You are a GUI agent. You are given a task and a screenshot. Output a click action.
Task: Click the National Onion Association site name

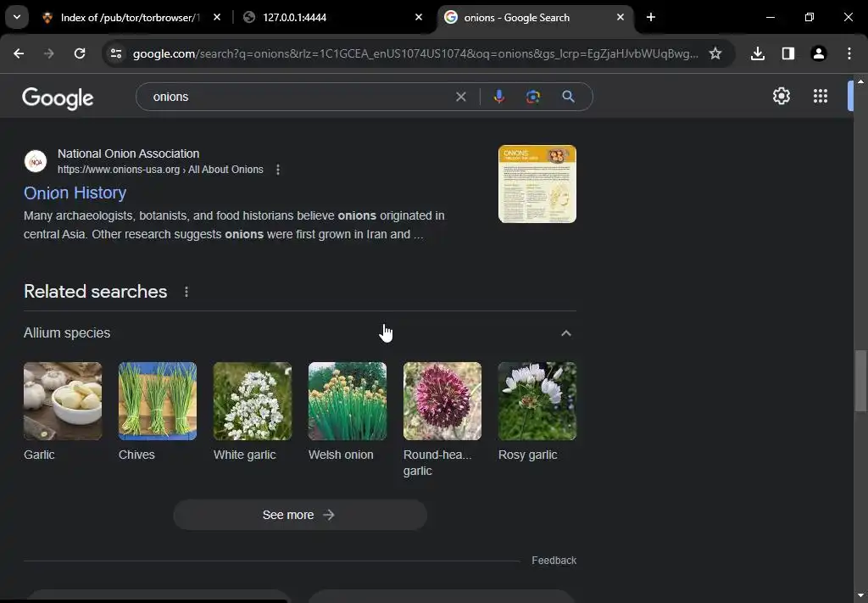point(129,154)
